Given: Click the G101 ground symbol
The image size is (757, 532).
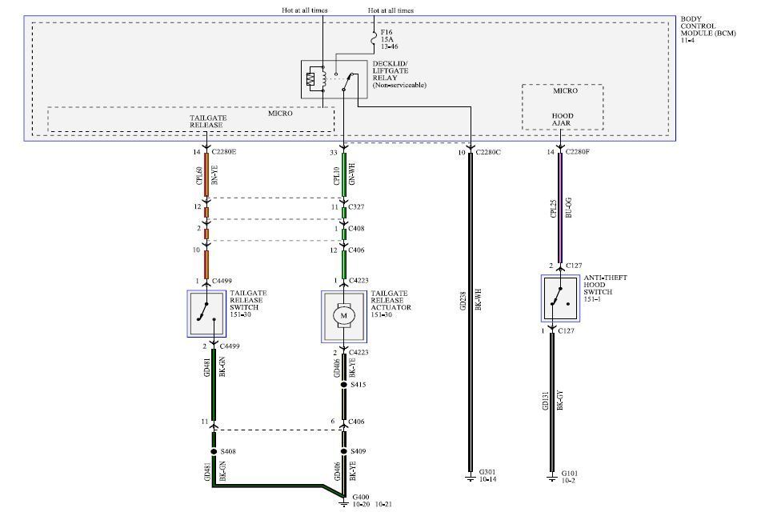Looking at the screenshot, I should pyautogui.click(x=551, y=478).
